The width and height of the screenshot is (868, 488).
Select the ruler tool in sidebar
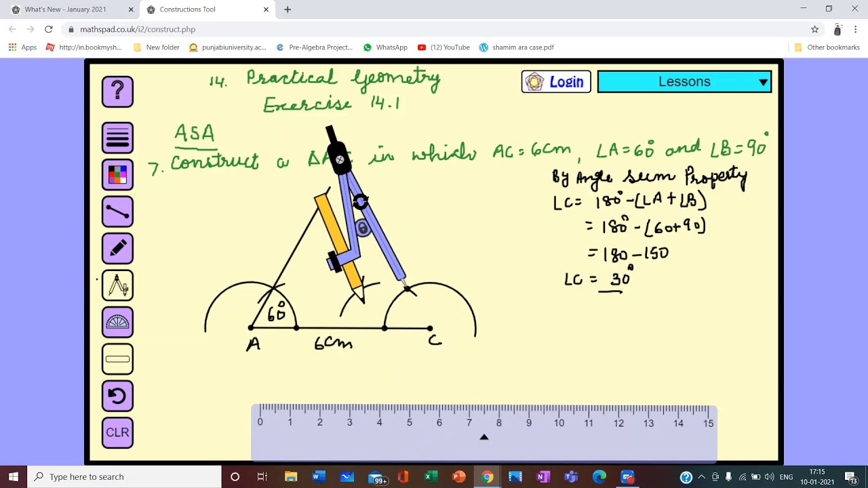point(117,359)
